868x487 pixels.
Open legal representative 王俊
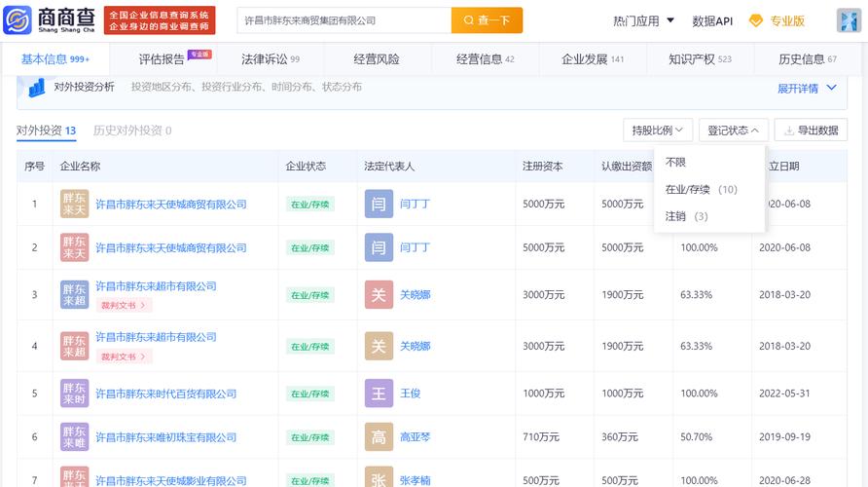click(x=411, y=393)
